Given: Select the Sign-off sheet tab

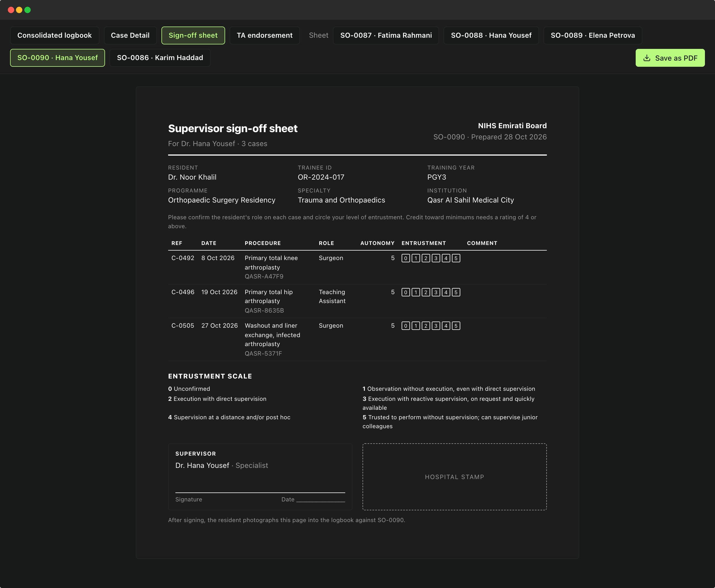Looking at the screenshot, I should pyautogui.click(x=193, y=35).
